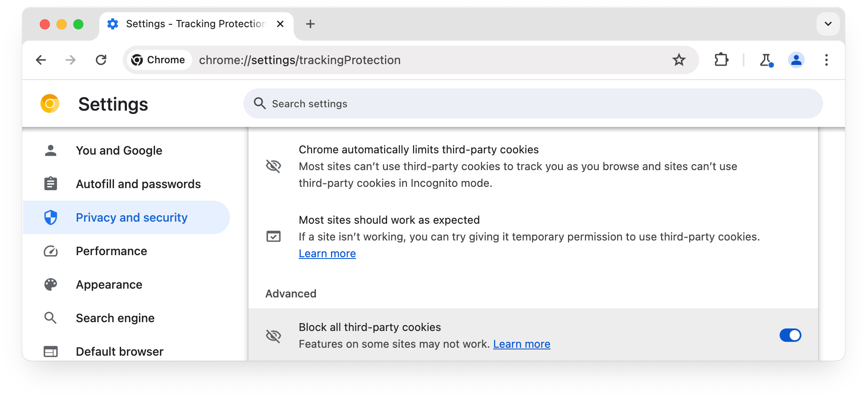Image resolution: width=868 pixels, height=398 pixels.
Task: Click the browser profile avatar icon
Action: (796, 60)
